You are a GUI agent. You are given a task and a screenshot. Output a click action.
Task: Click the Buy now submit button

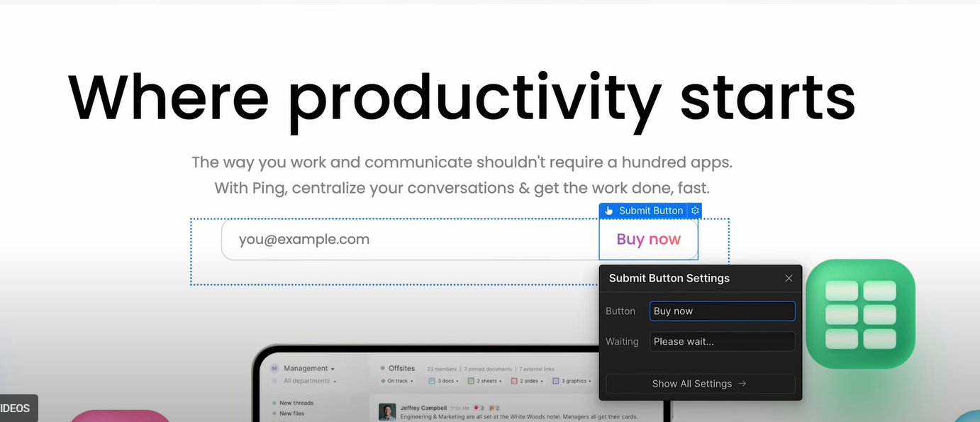click(x=649, y=240)
